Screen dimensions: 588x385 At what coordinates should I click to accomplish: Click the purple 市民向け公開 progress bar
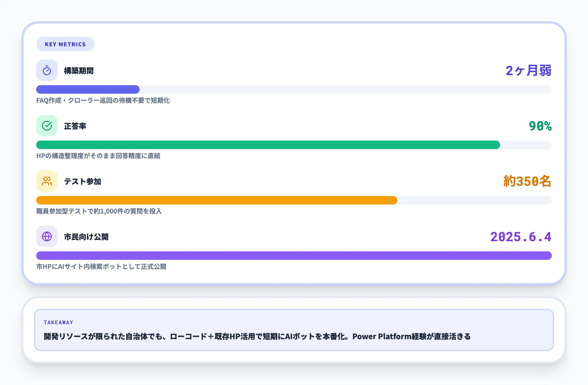click(294, 256)
